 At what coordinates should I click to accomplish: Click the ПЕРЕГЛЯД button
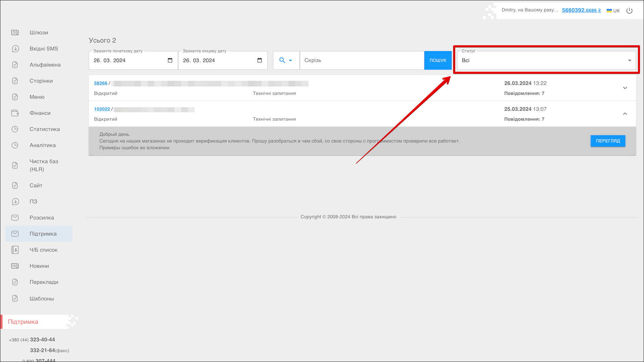607,141
